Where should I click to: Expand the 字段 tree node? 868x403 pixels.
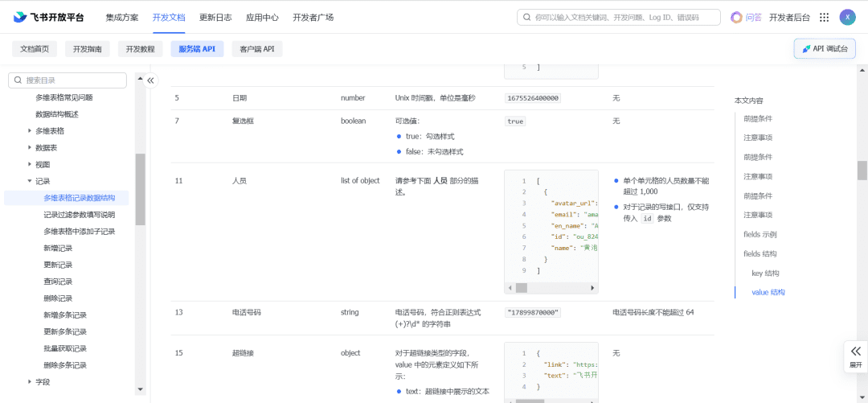point(30,381)
